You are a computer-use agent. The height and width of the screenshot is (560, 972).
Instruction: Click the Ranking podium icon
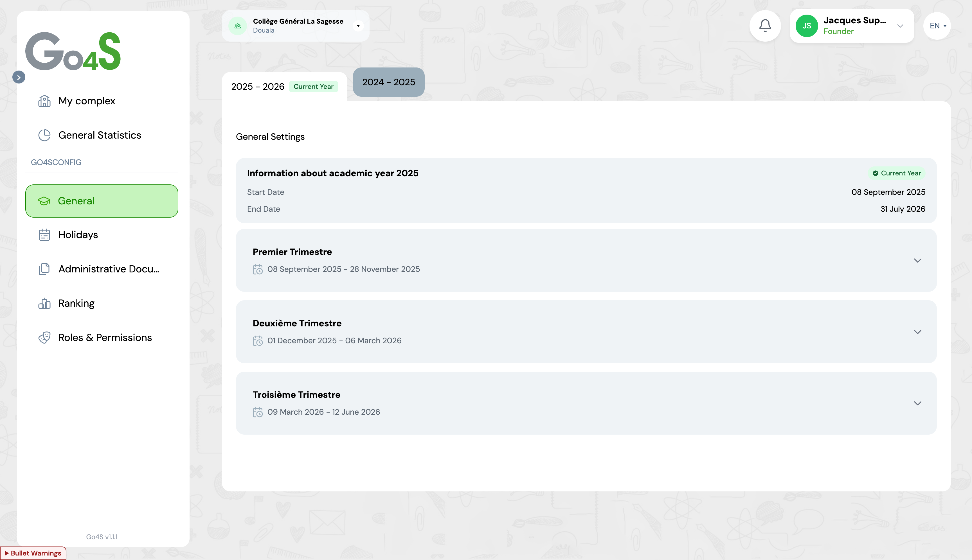pyautogui.click(x=44, y=303)
